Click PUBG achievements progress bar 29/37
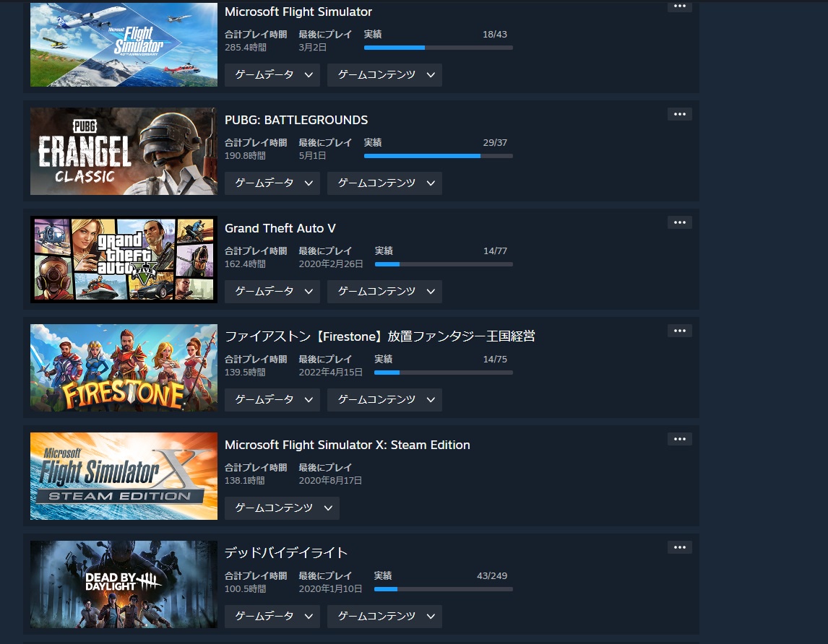828x644 pixels. click(x=439, y=156)
